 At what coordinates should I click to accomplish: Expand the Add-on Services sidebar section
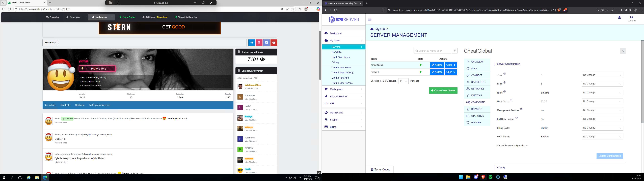click(x=343, y=96)
